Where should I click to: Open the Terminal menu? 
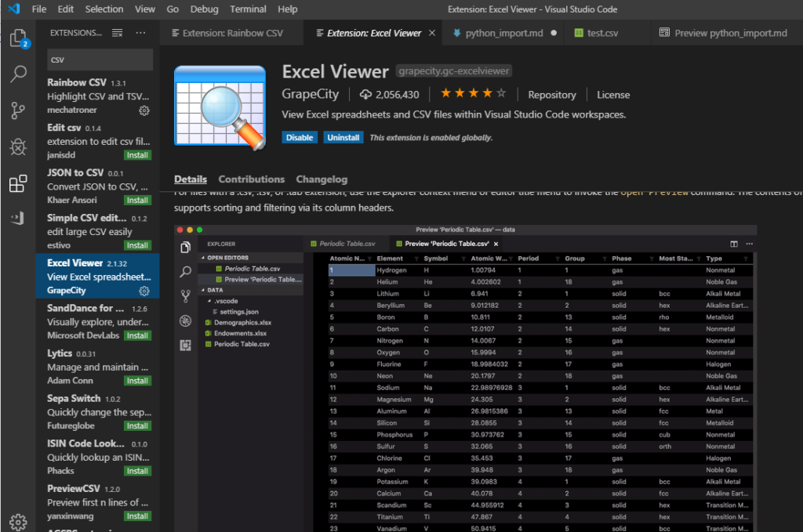tap(248, 9)
